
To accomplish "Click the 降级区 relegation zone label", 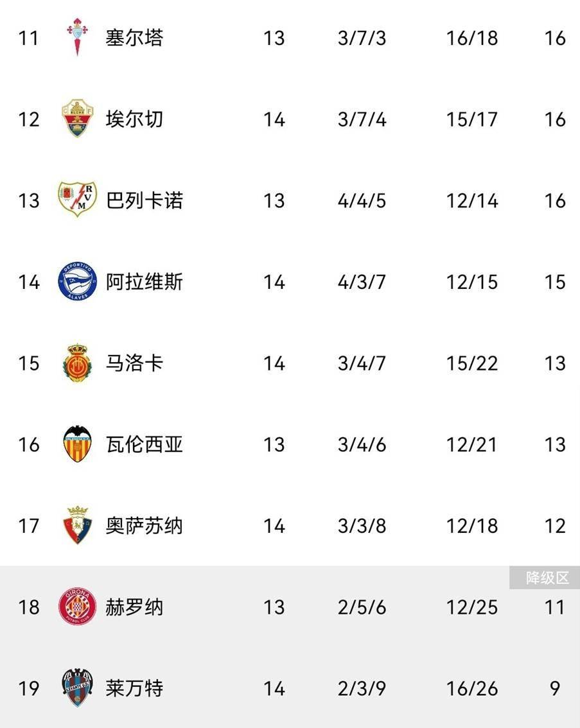I will coord(547,578).
